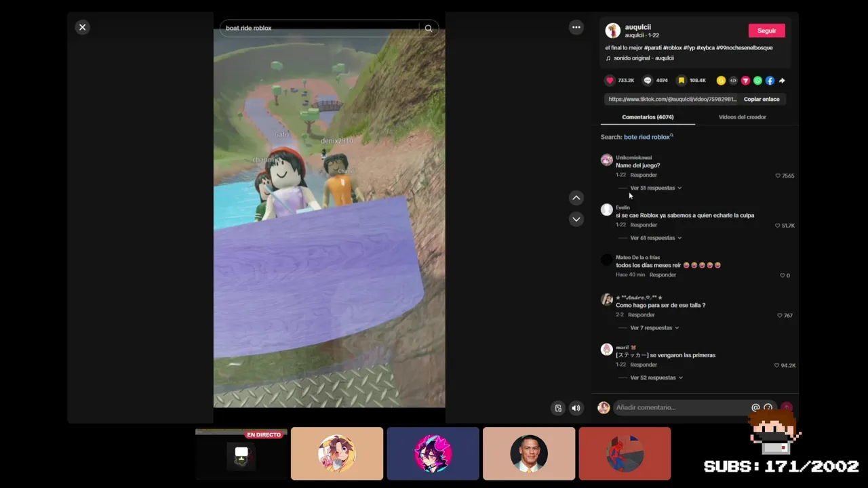Open the 'sonido original - auqulcii' sound link
Viewport: 868px width, 488px height.
tap(644, 58)
